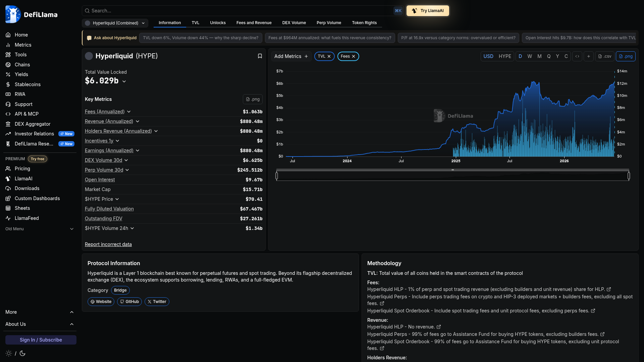Viewport: 644px width, 362px height.
Task: Open the Hyperliquid (Combined) dropdown
Action: coord(115,23)
